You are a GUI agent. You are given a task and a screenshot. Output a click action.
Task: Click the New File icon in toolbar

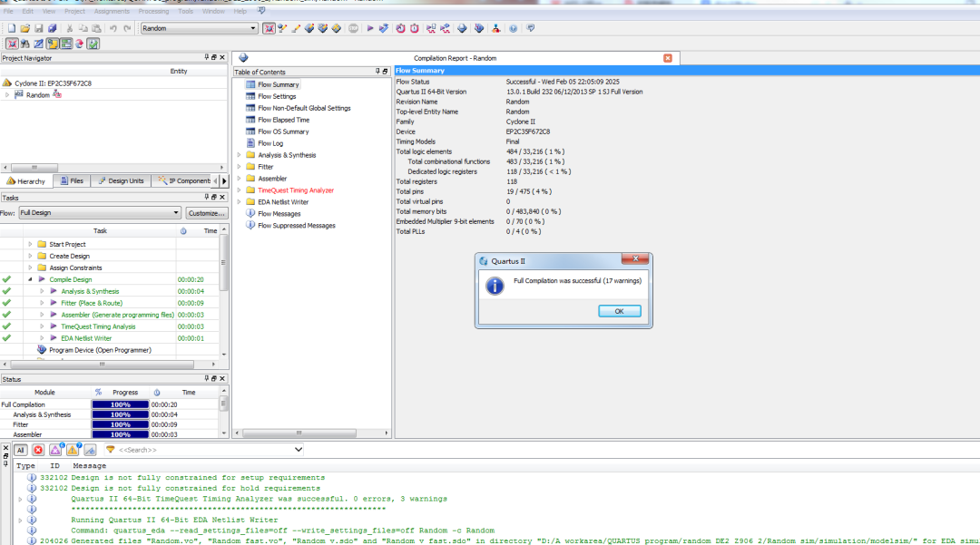click(11, 29)
